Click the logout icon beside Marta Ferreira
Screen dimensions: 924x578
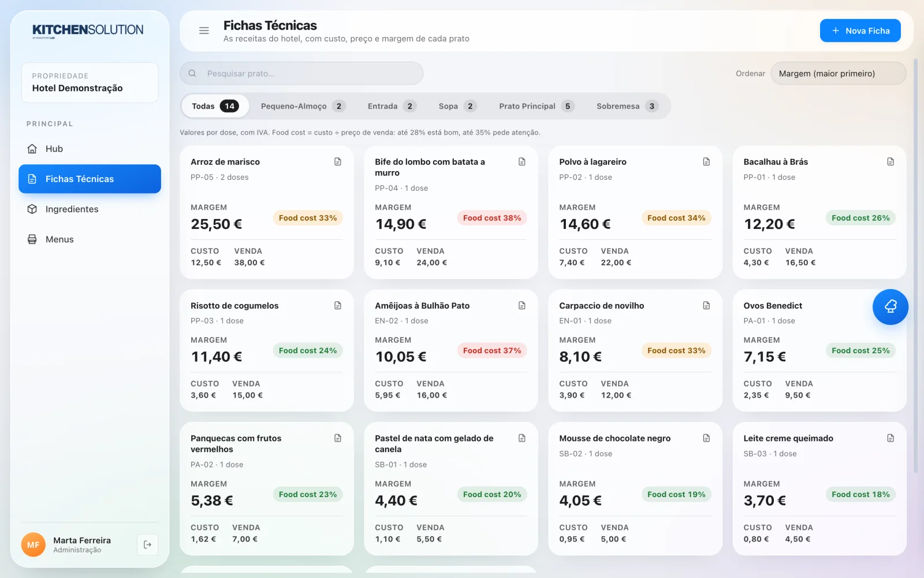[x=148, y=544]
